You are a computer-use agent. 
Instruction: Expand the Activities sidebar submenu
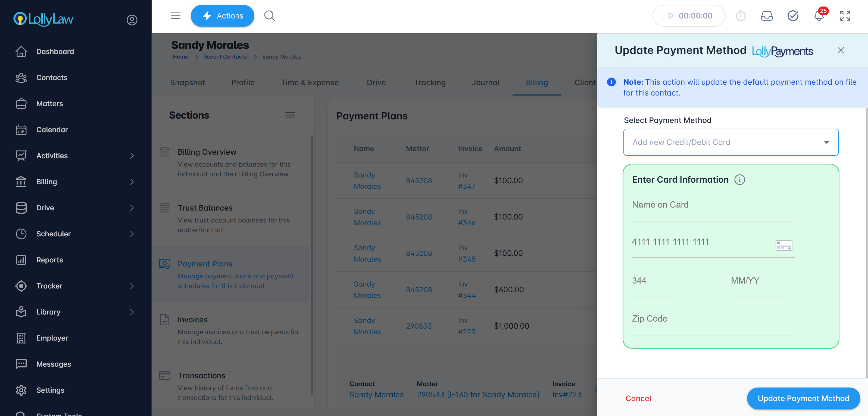pos(132,156)
